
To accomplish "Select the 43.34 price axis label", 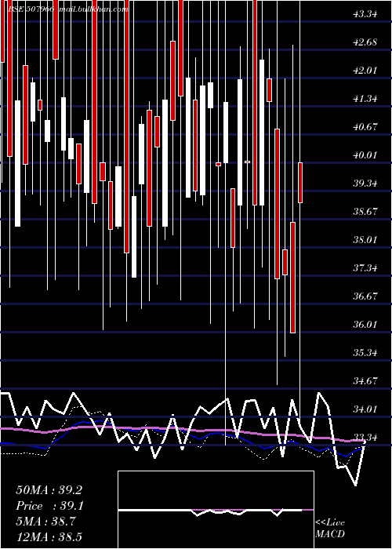I will (x=365, y=14).
